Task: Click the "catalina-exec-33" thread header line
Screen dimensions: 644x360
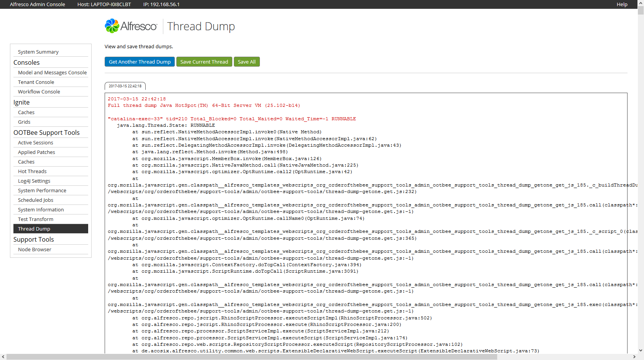Action: coord(232,119)
